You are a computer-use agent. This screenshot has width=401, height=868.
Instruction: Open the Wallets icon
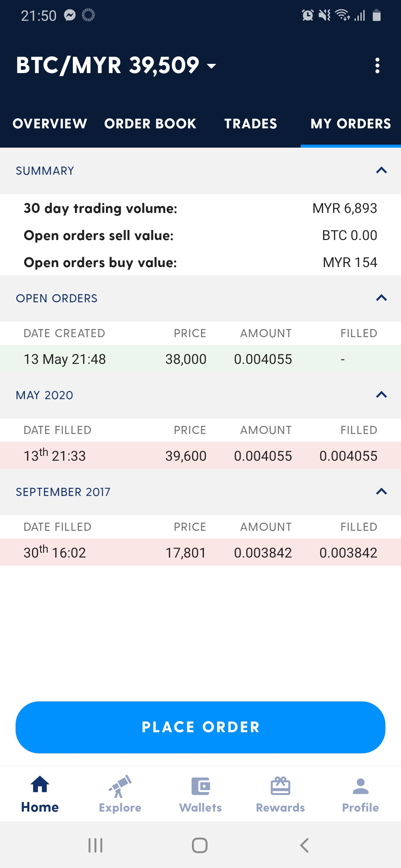click(200, 786)
